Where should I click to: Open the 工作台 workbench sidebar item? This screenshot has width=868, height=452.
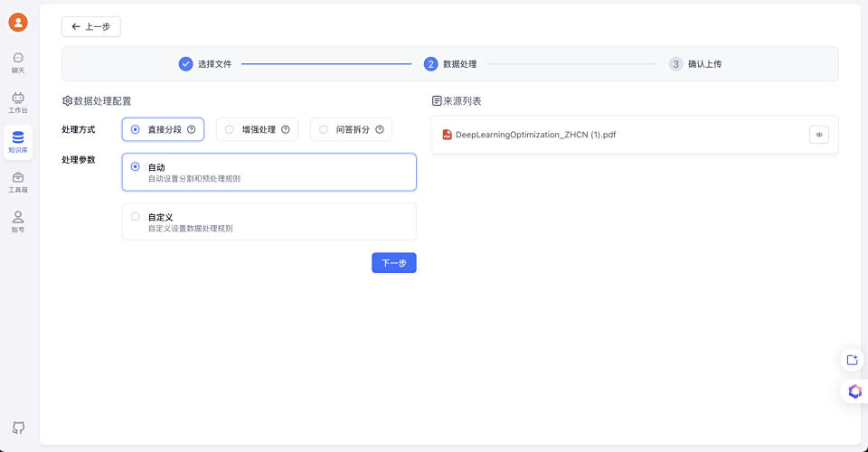click(x=18, y=103)
